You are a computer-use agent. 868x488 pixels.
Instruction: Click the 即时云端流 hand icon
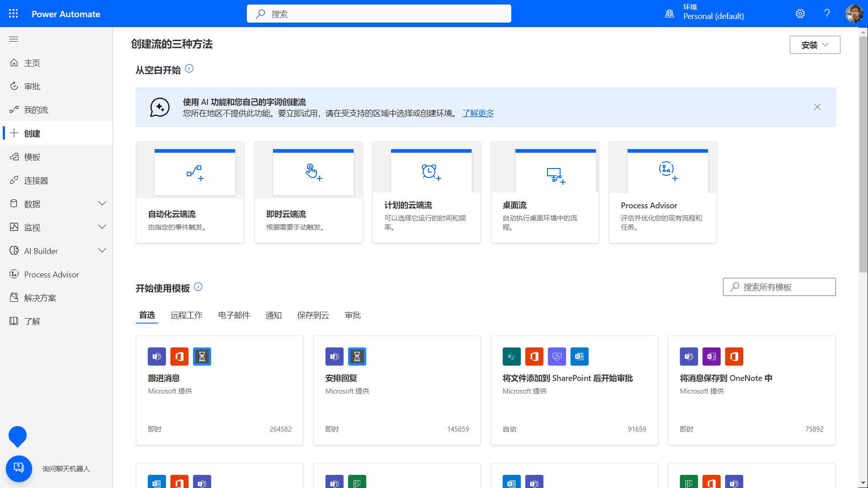313,172
